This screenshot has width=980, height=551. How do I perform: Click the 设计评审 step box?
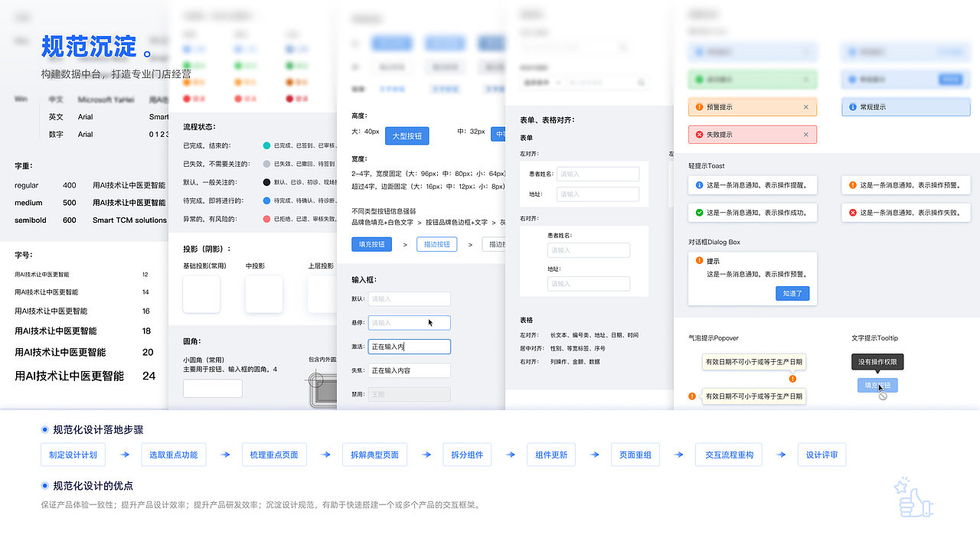pos(822,455)
